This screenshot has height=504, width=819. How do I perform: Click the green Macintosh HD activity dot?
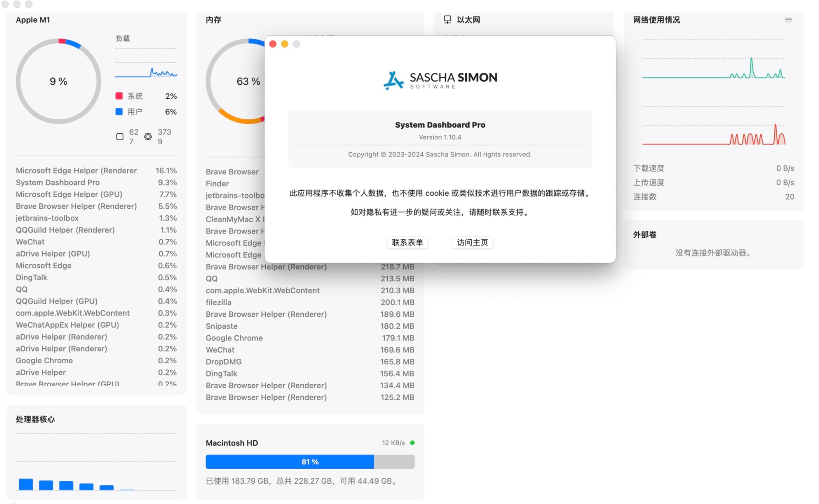point(412,443)
